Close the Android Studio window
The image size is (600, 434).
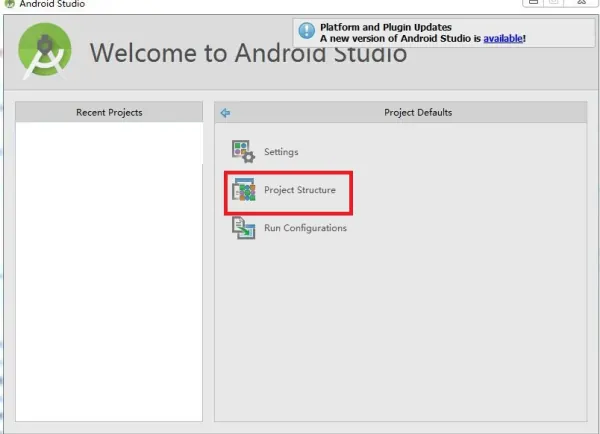click(581, 2)
